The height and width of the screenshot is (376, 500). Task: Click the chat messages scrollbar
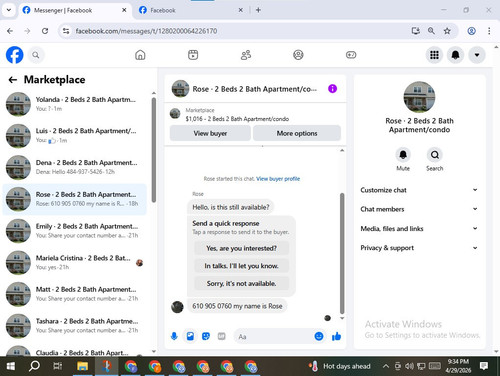tap(342, 253)
